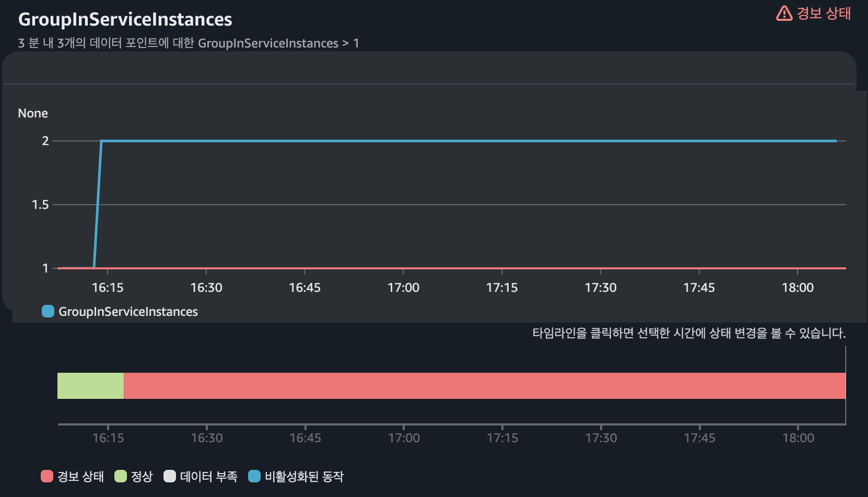The image size is (868, 497).
Task: Click the red 경보 상태 legend swatch
Action: point(47,476)
